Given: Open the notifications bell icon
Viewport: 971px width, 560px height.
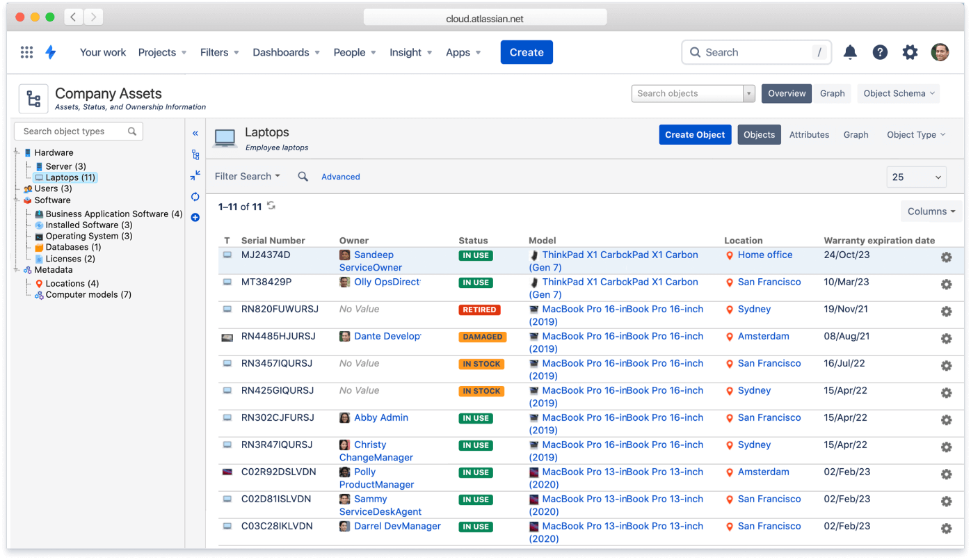Looking at the screenshot, I should [850, 52].
